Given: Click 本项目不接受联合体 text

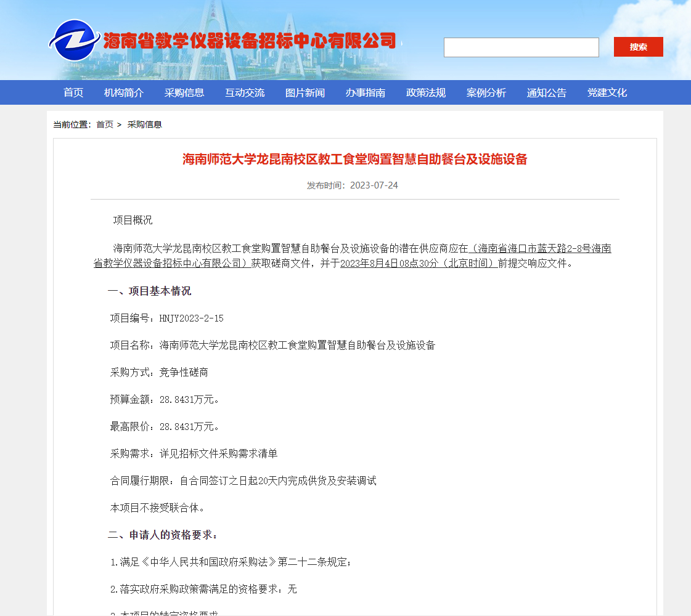Looking at the screenshot, I should (157, 508).
